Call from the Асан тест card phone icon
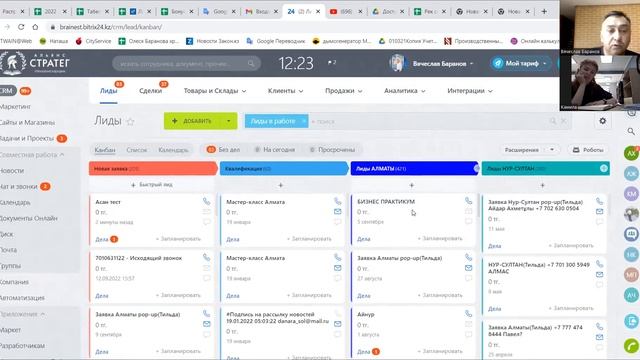The image size is (640, 360). pyautogui.click(x=207, y=201)
